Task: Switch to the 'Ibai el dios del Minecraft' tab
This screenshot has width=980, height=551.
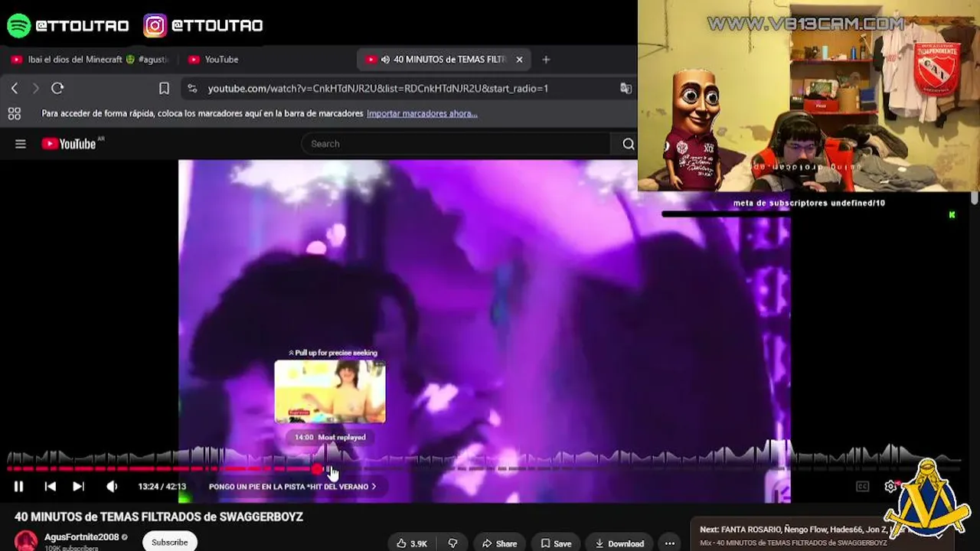Action: [90, 59]
